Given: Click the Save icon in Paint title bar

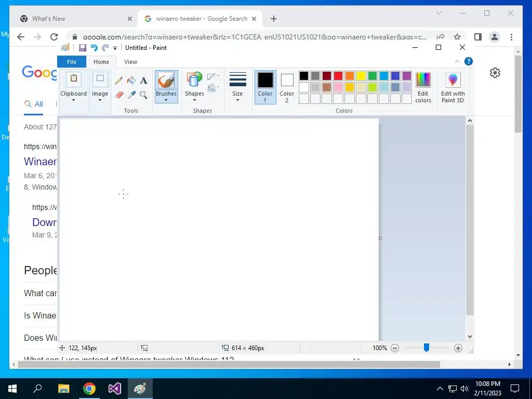Looking at the screenshot, I should [x=83, y=48].
